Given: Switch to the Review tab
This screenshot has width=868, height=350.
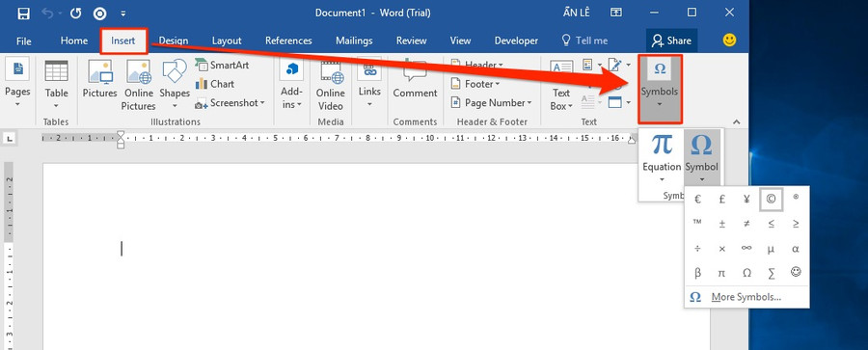Looking at the screenshot, I should tap(411, 41).
